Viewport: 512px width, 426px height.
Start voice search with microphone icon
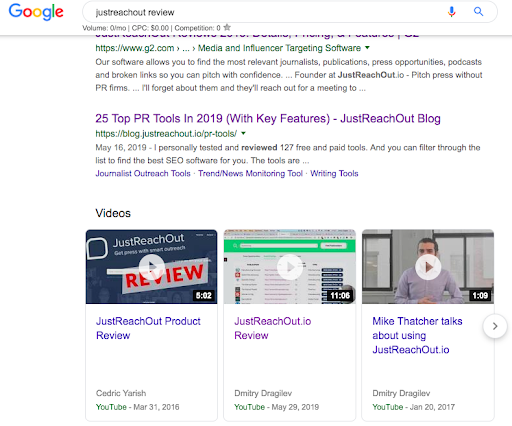tap(451, 12)
